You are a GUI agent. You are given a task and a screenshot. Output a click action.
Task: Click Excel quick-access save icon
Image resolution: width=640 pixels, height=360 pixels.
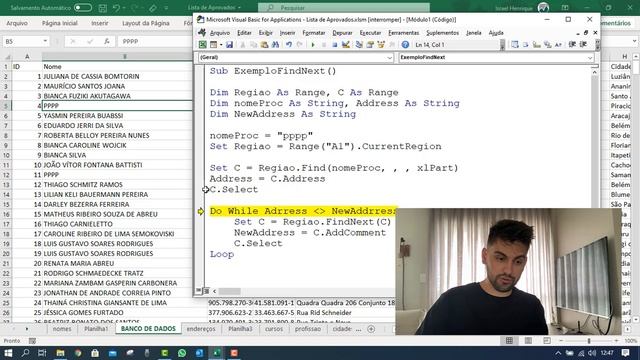pos(103,8)
